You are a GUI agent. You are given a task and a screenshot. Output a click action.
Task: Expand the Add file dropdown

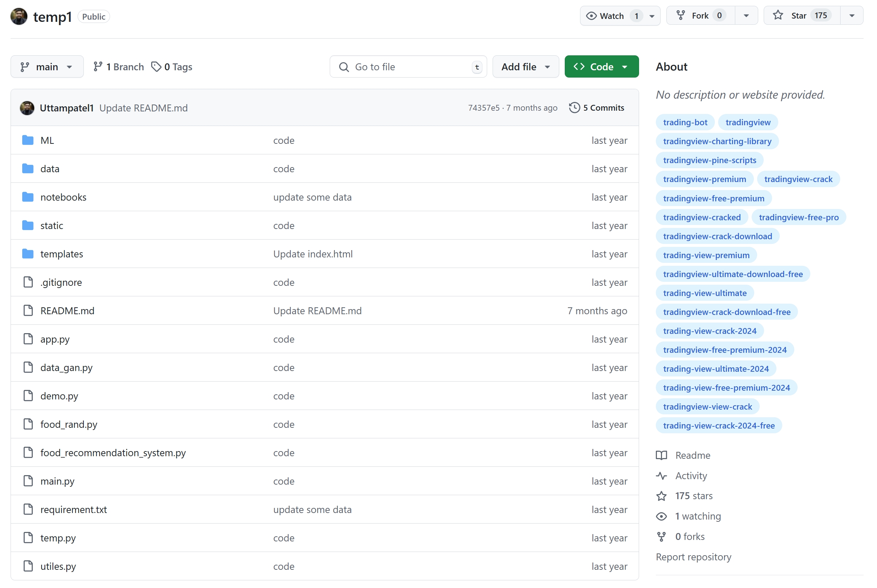pyautogui.click(x=525, y=67)
